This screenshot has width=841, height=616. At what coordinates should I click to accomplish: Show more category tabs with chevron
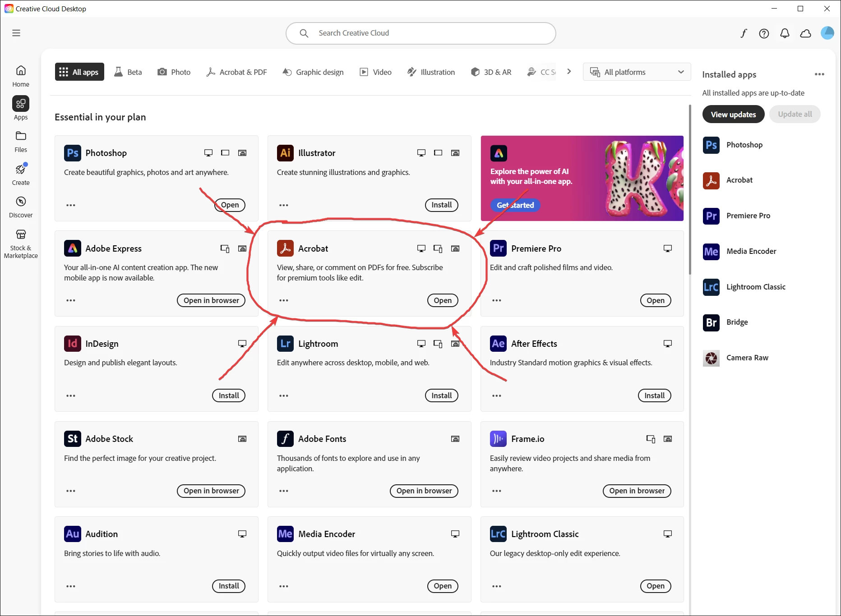pyautogui.click(x=569, y=72)
